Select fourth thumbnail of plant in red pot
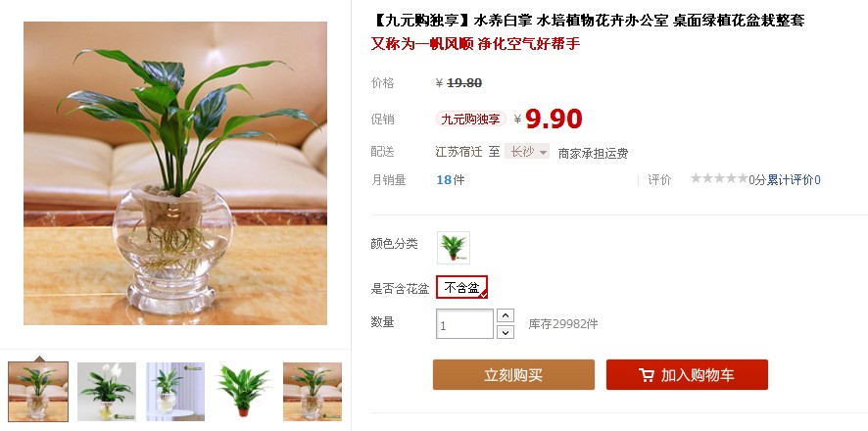The width and height of the screenshot is (868, 431). [244, 392]
